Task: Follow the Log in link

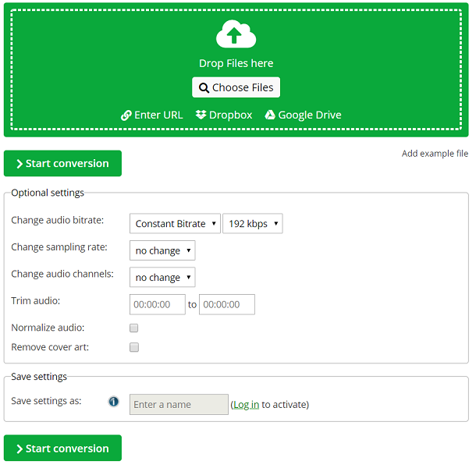Action: click(x=246, y=405)
